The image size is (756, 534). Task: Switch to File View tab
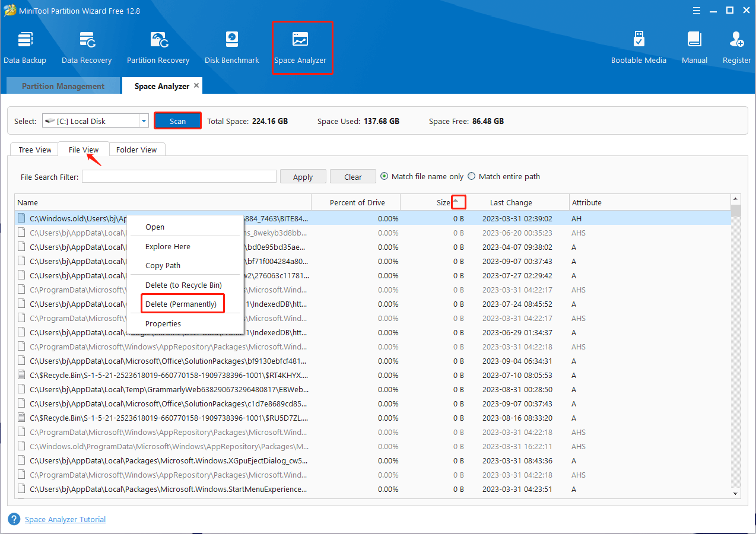click(83, 150)
